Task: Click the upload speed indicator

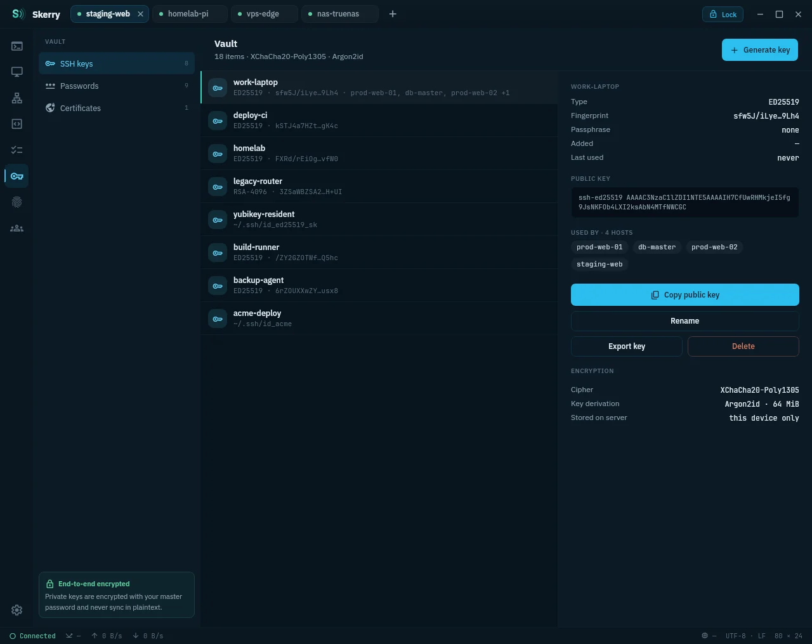Action: pyautogui.click(x=107, y=636)
